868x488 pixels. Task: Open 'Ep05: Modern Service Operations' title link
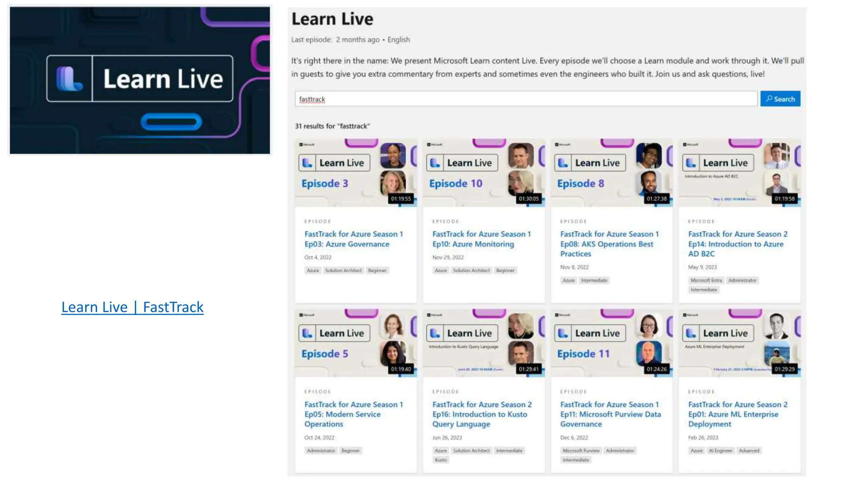click(353, 414)
